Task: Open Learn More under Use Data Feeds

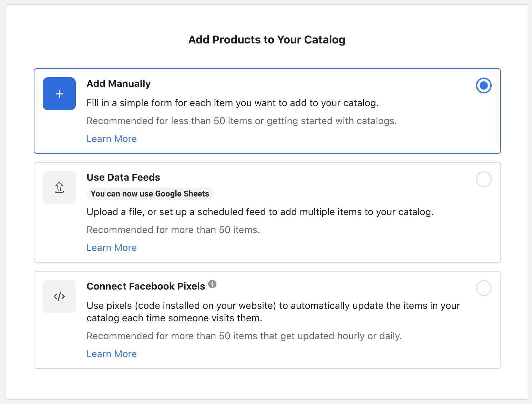Action: (112, 248)
